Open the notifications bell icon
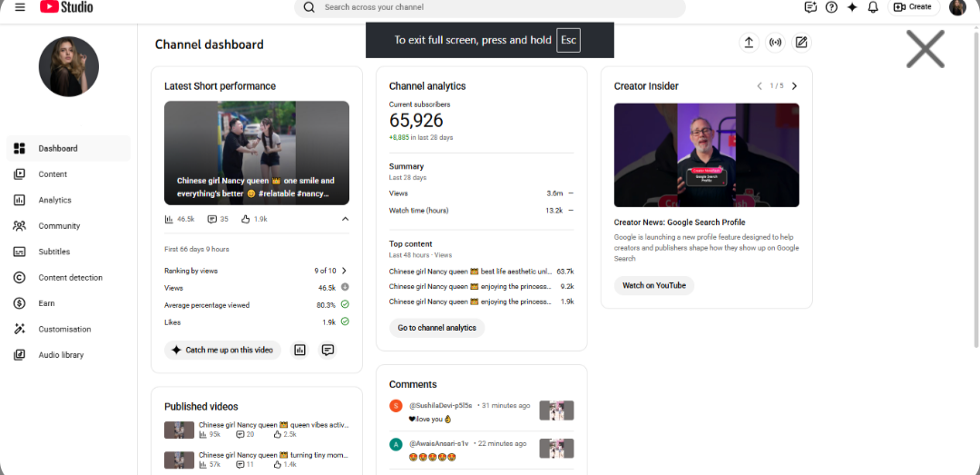Viewport: 980px width, 475px height. pyautogui.click(x=873, y=7)
